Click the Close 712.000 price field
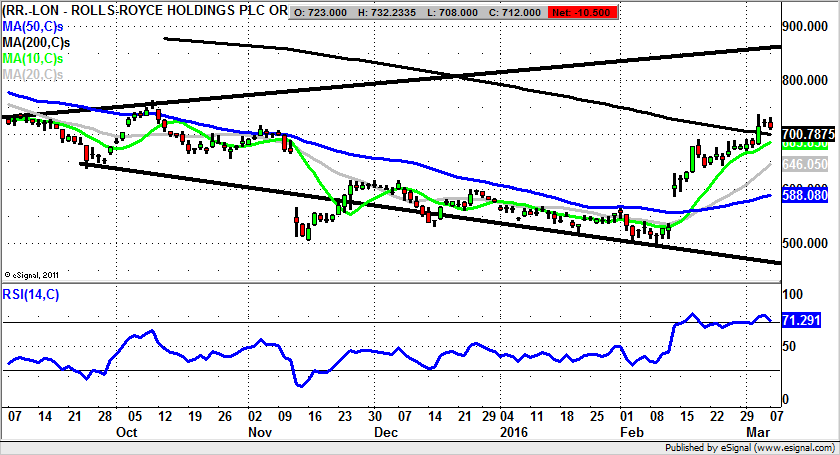Image resolution: width=840 pixels, height=455 pixels. point(525,9)
